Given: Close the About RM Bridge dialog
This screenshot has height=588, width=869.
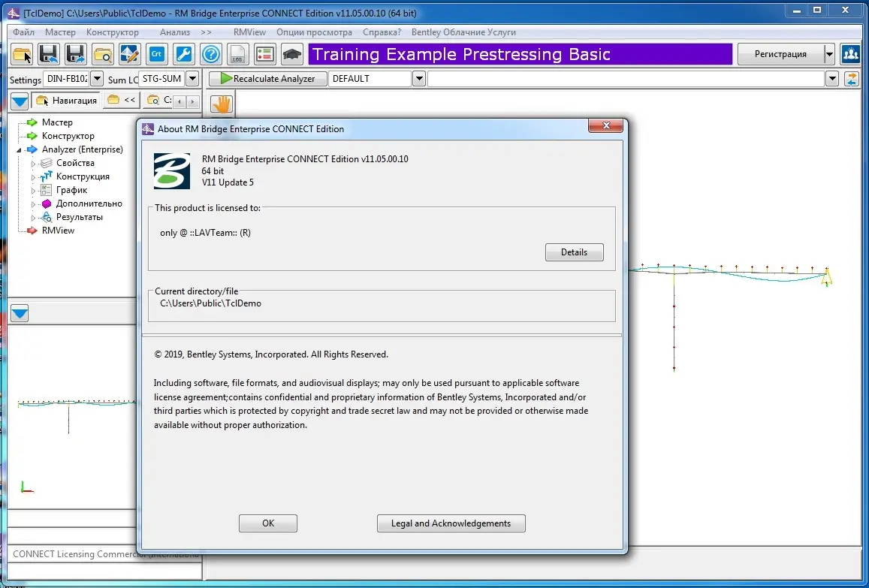Looking at the screenshot, I should point(606,126).
